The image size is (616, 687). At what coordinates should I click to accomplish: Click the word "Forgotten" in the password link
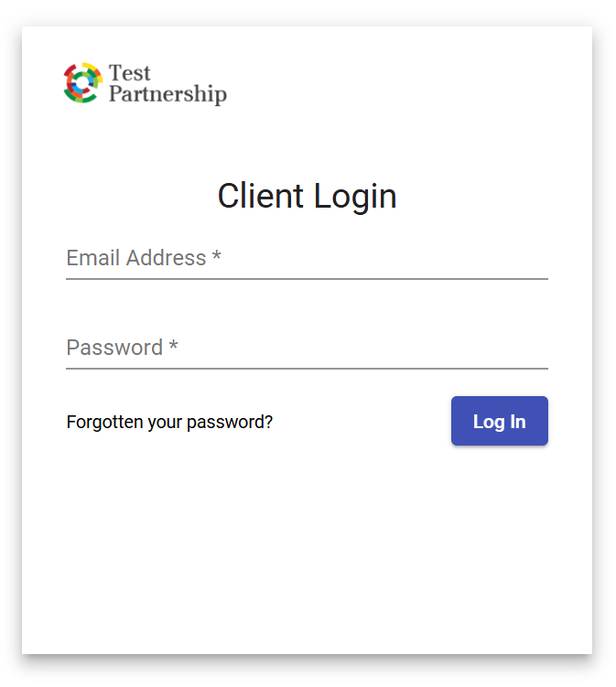104,422
